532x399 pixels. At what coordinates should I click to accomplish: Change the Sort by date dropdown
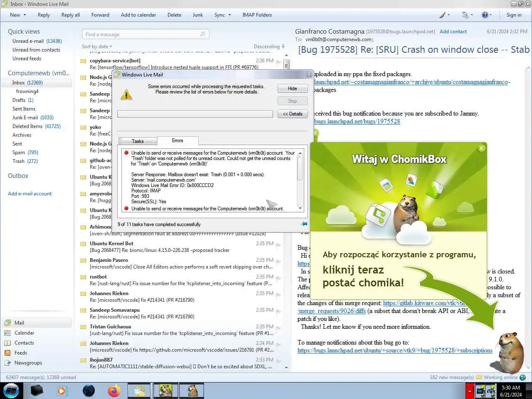pos(97,47)
